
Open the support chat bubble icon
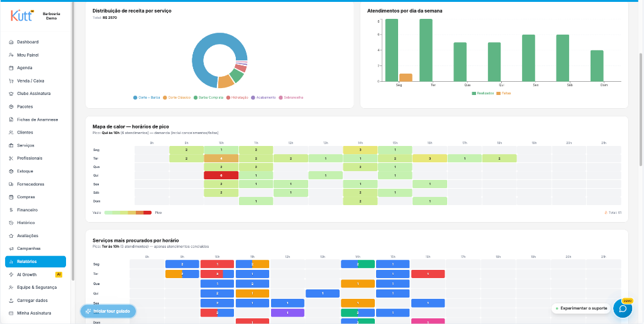pyautogui.click(x=623, y=308)
